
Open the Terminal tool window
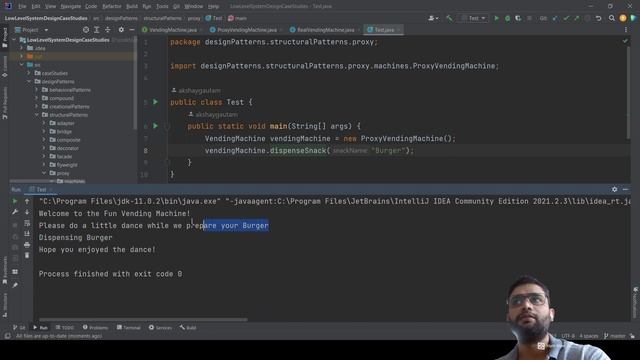point(129,327)
